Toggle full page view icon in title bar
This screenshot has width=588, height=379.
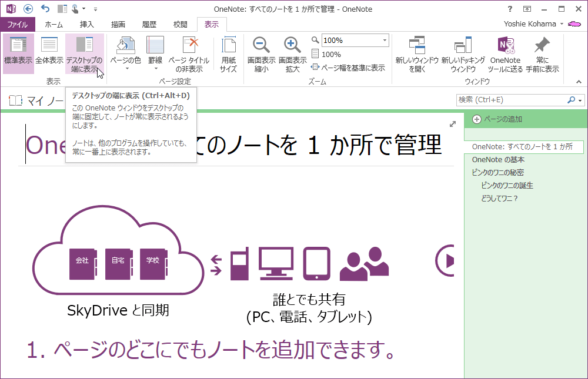(x=527, y=9)
